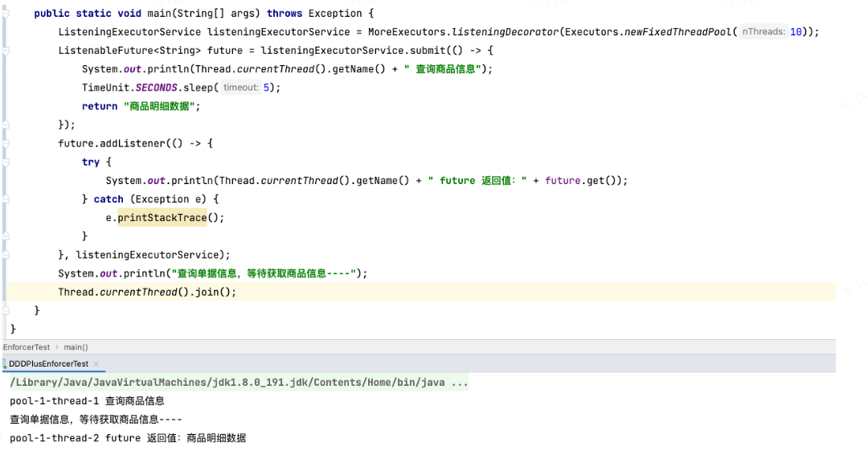Close the DDDPlusEnforcerTest run tab
868x455 pixels.
click(x=96, y=363)
